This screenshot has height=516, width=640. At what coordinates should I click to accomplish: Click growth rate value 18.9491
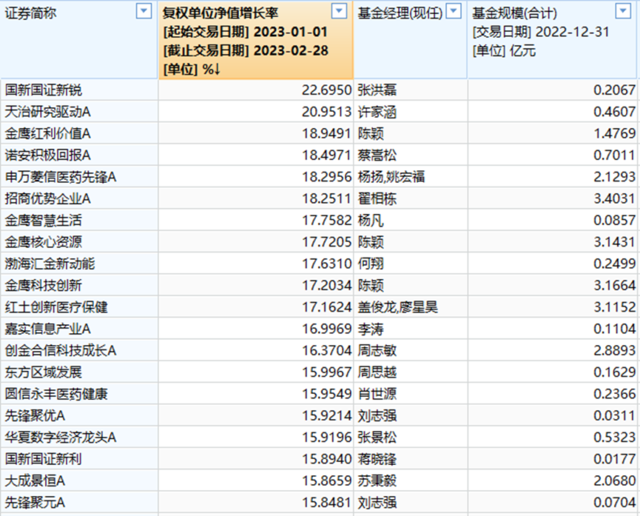click(x=327, y=133)
